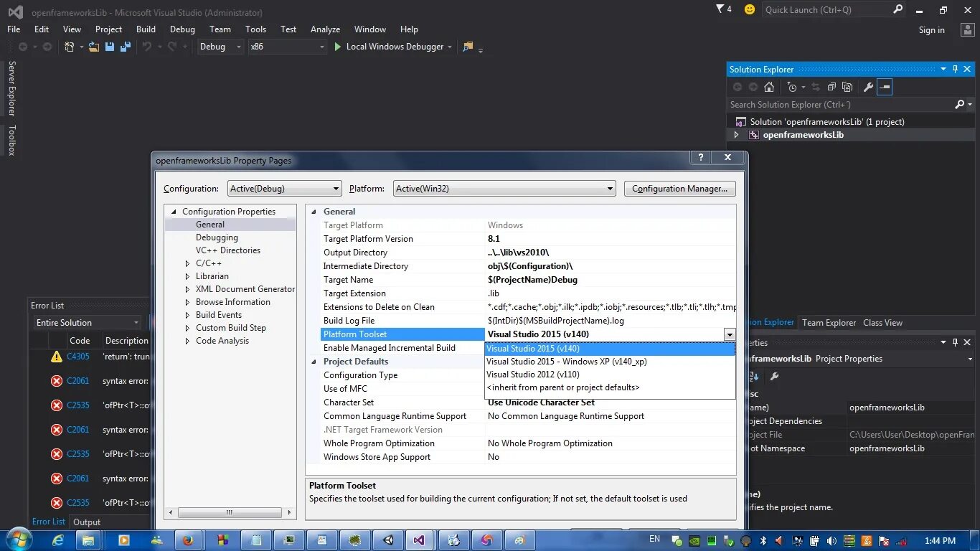Screen dimensions: 980x551
Task: Open the Entire Solution filter in Error List
Action: coord(88,323)
